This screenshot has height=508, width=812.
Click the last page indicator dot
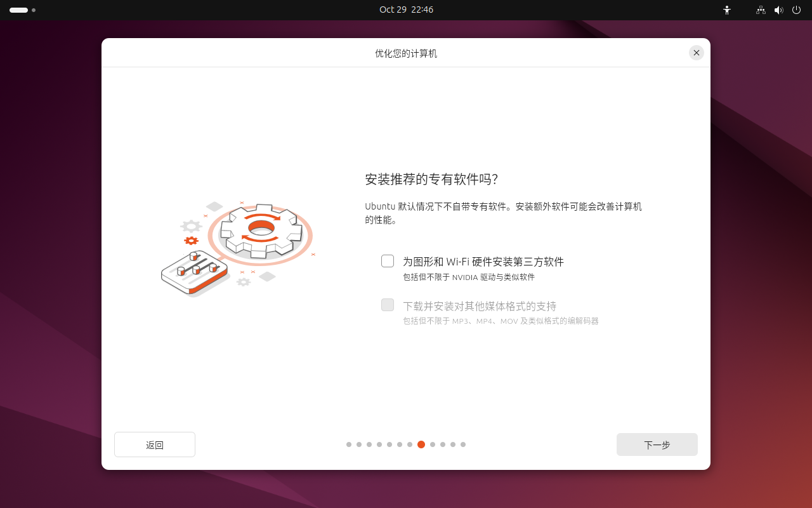pos(463,444)
